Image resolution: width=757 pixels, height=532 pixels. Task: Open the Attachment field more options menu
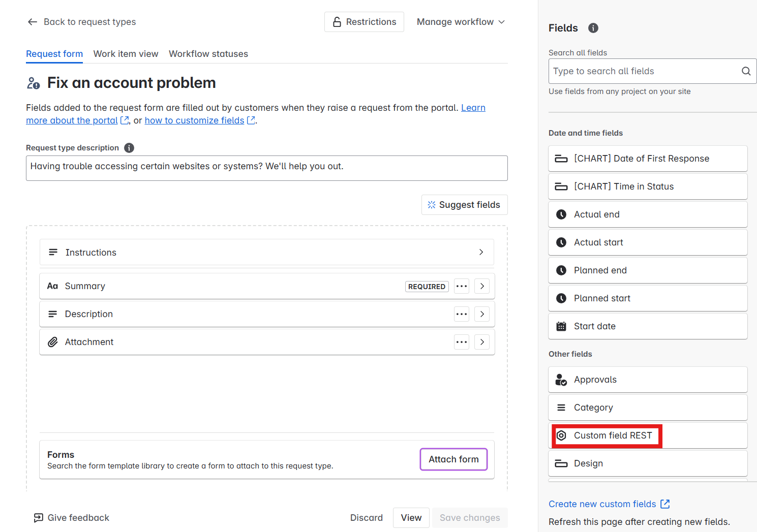coord(461,342)
